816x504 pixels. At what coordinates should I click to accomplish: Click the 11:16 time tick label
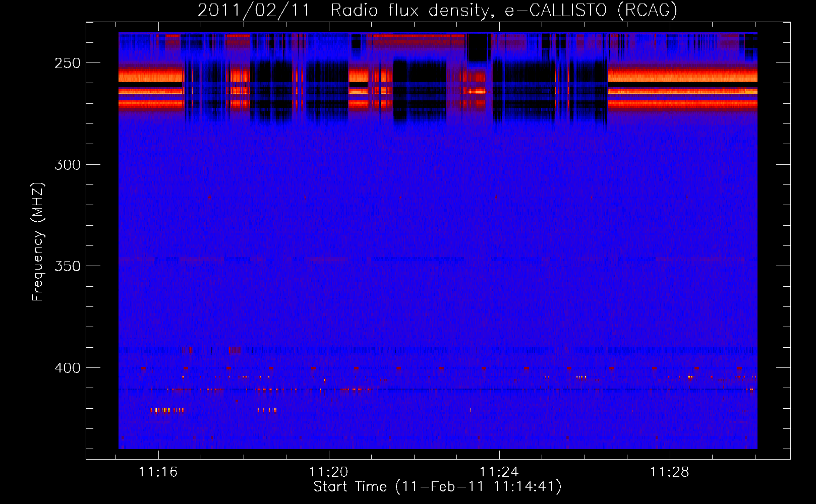(158, 472)
